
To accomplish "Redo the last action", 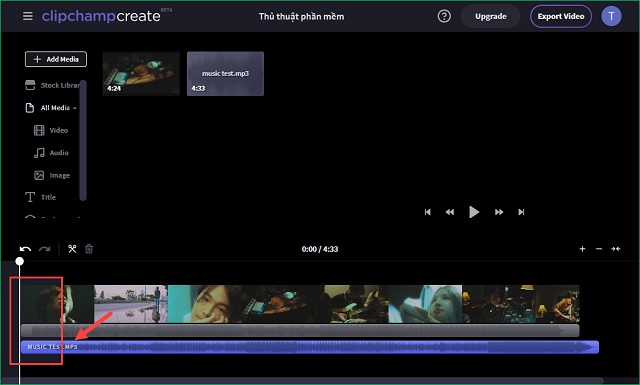I will click(x=44, y=249).
